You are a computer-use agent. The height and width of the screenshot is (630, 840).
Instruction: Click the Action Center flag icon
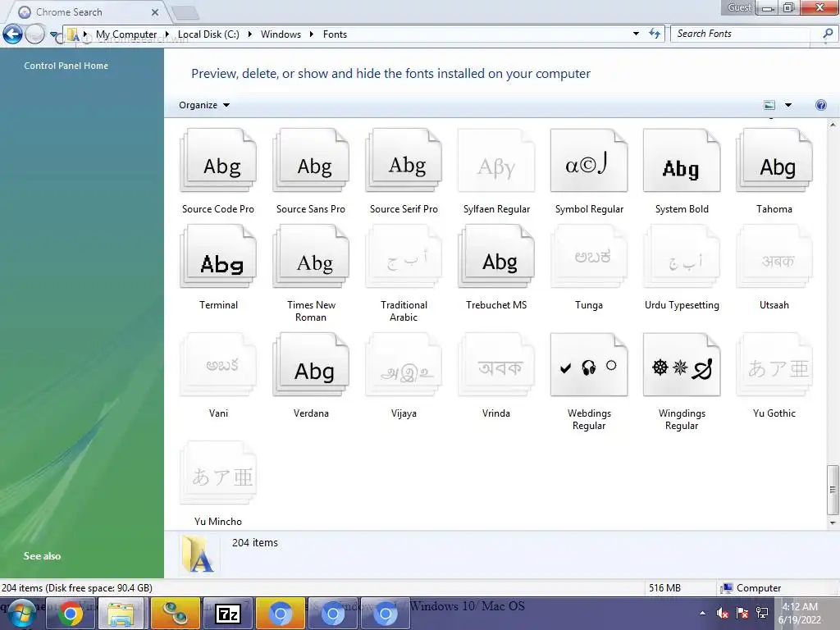coord(742,614)
